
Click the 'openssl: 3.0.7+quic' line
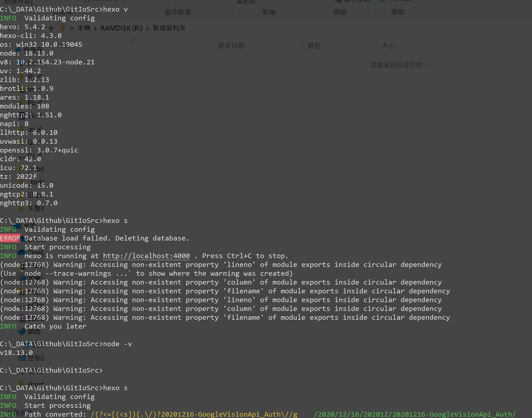coord(39,150)
